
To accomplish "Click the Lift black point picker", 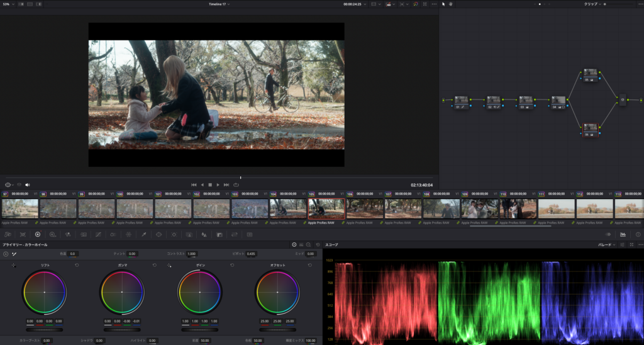I will [13, 266].
